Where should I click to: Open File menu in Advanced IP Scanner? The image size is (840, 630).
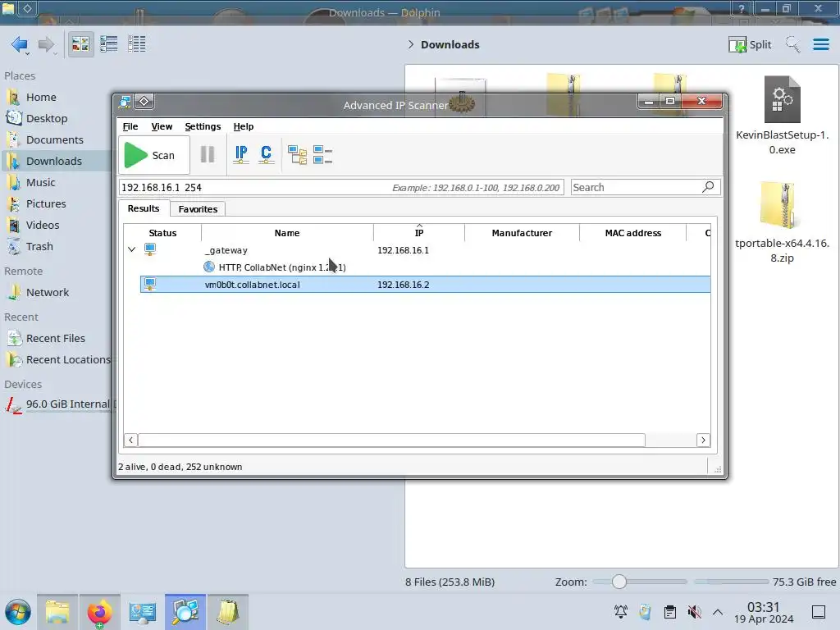(x=130, y=126)
